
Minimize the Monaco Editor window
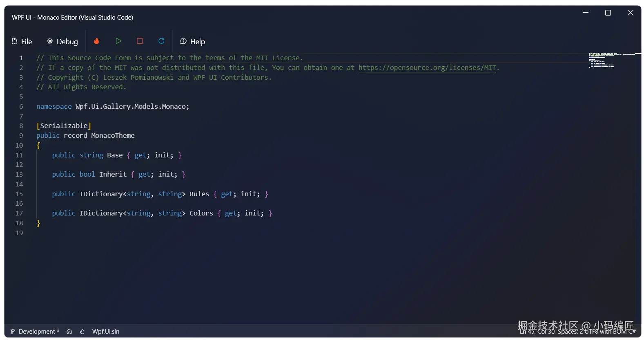[586, 13]
